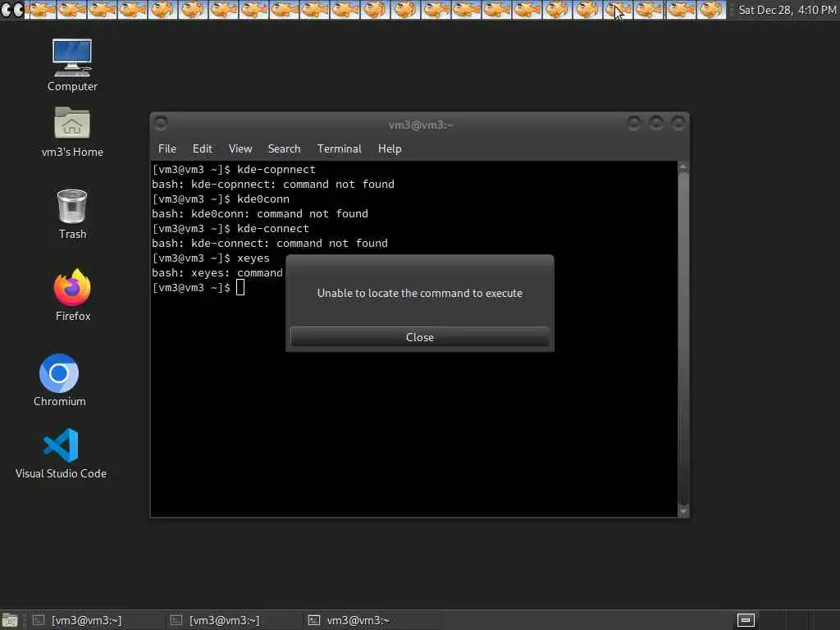The image size is (840, 630).
Task: Click the line '[vm3@vm3 ~]$ kde-copnnect'
Action: point(234,169)
